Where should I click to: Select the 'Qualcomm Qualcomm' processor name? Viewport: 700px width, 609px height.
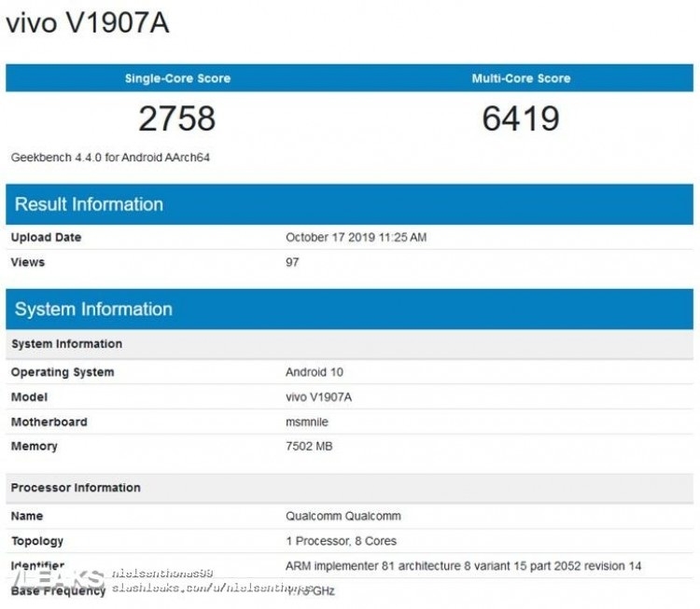coord(343,516)
